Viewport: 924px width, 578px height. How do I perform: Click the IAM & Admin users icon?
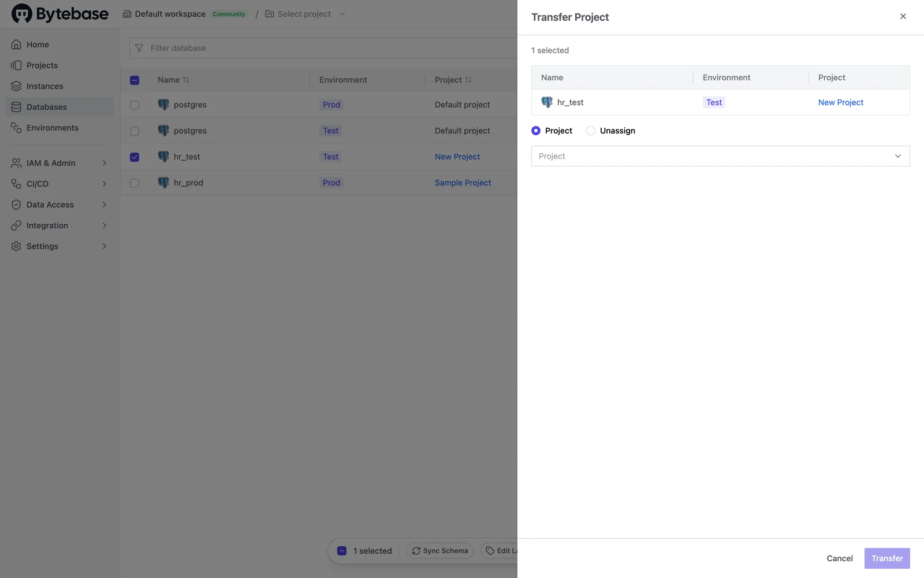click(x=16, y=163)
